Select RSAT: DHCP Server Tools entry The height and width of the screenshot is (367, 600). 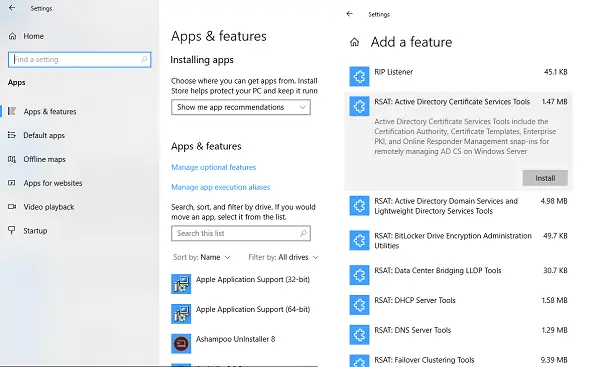[415, 300]
